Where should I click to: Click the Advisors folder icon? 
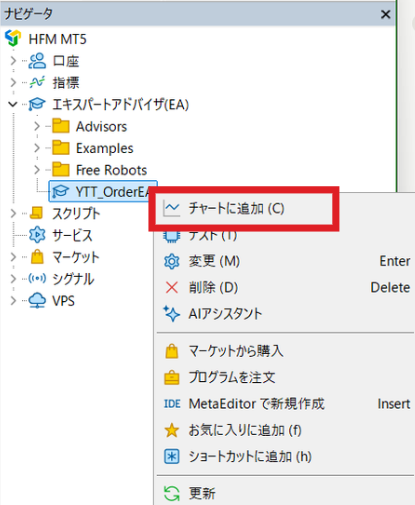click(x=61, y=126)
